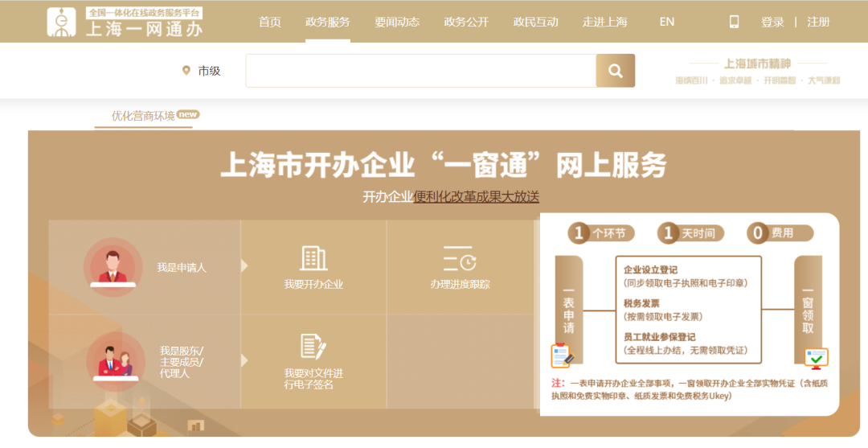This screenshot has height=448, width=868.
Task: Click the 上海城市精神 heading
Action: 757,64
